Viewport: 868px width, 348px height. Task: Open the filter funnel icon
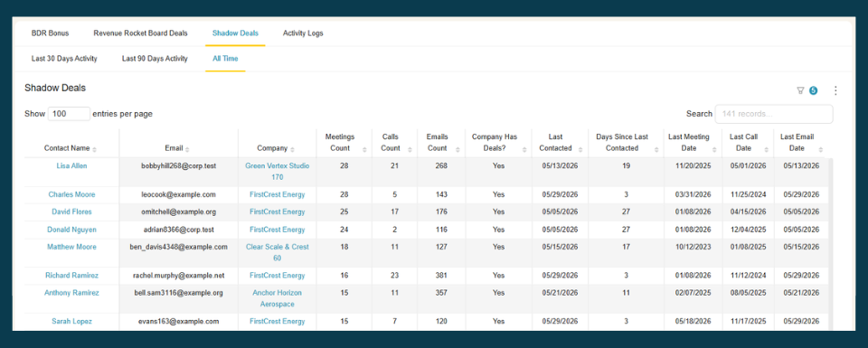pos(800,90)
